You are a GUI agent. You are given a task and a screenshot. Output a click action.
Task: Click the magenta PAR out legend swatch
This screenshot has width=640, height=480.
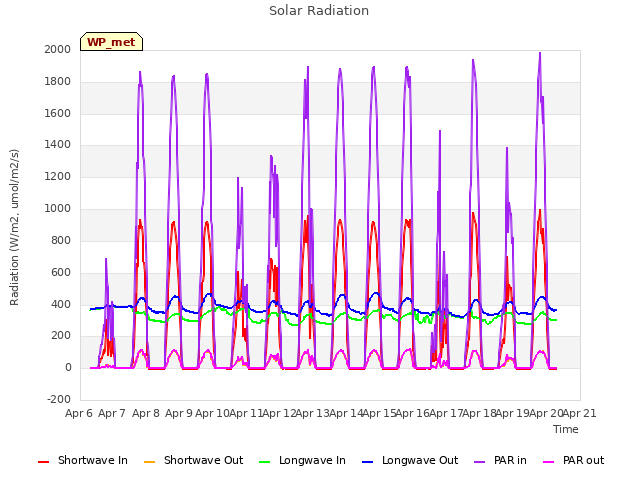[x=549, y=462]
